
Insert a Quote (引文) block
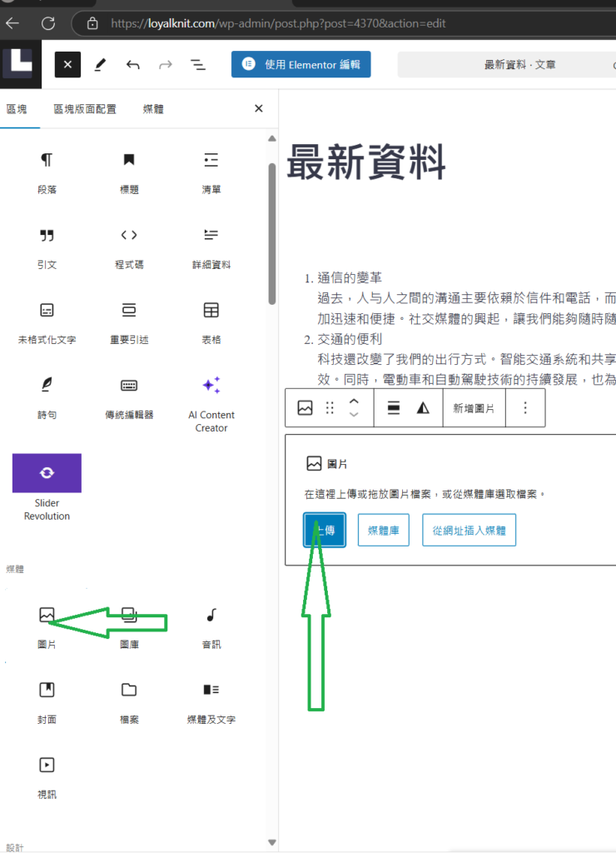[47, 247]
